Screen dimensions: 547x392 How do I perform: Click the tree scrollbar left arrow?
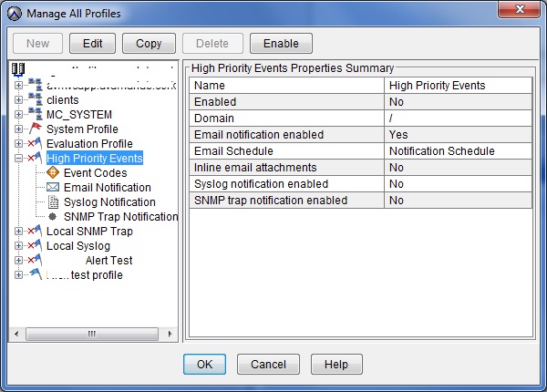point(16,334)
